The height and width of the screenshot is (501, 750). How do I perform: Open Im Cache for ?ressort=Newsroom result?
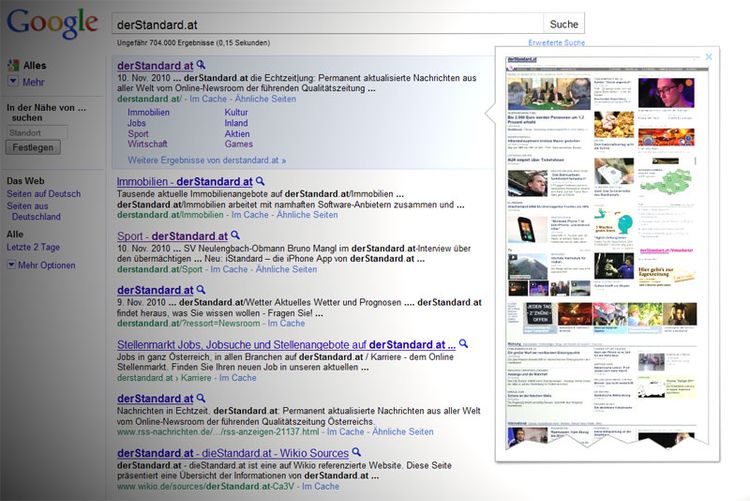(x=286, y=323)
